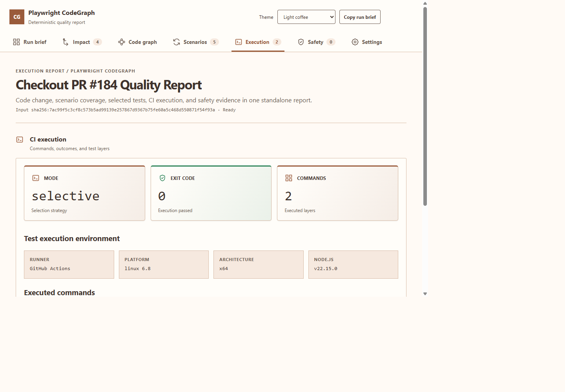Click the Scenarios refresh-arrows icon
The image size is (565, 392).
[x=177, y=42]
